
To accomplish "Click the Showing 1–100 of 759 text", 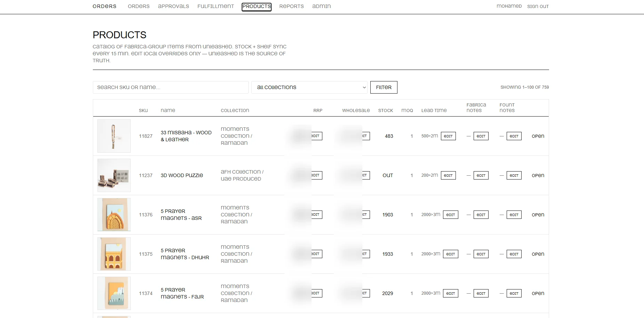I will pos(525,87).
